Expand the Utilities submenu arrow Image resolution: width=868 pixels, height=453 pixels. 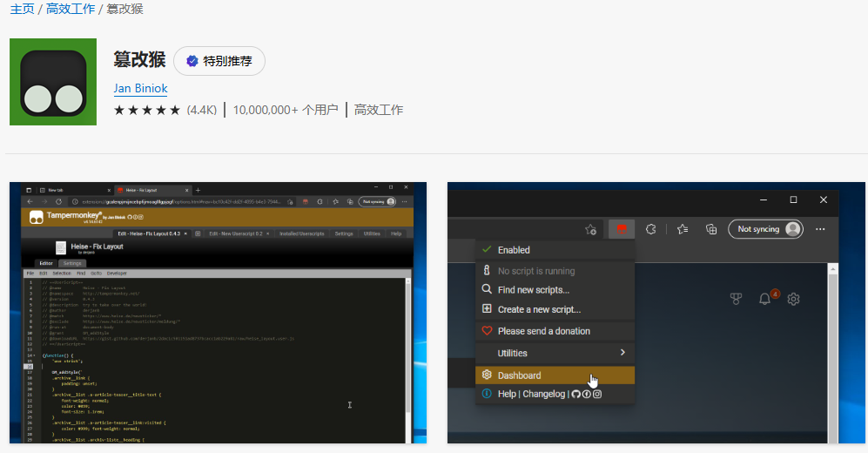pyautogui.click(x=622, y=353)
